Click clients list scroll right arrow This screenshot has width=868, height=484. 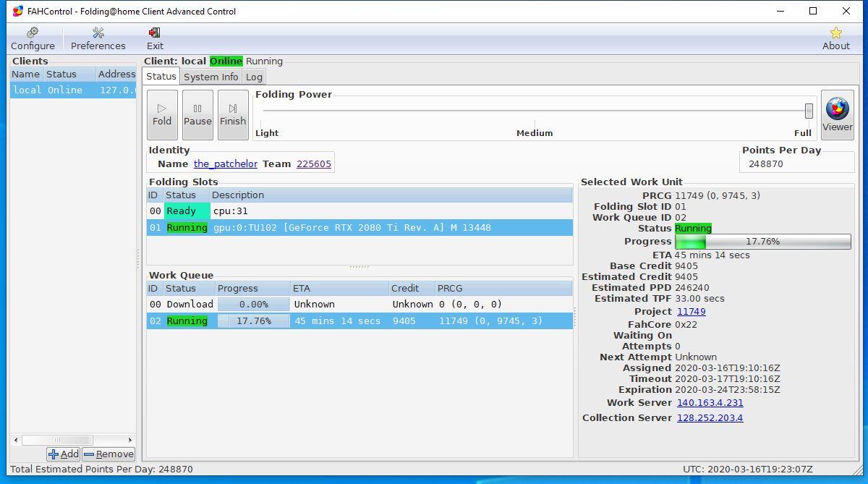pos(130,440)
